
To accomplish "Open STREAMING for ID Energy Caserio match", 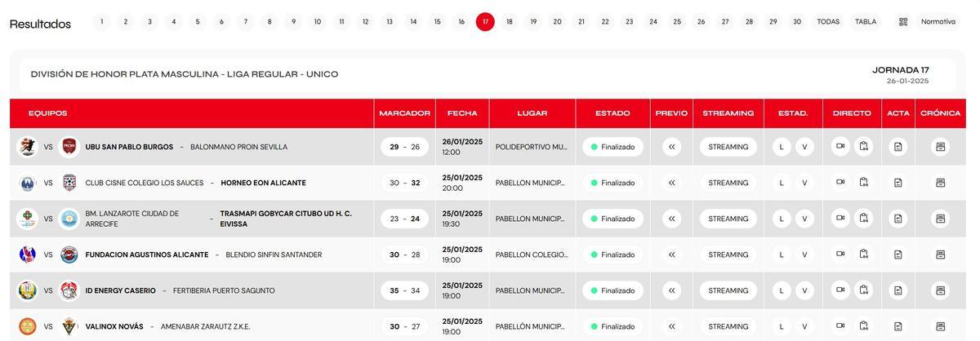I will (728, 290).
